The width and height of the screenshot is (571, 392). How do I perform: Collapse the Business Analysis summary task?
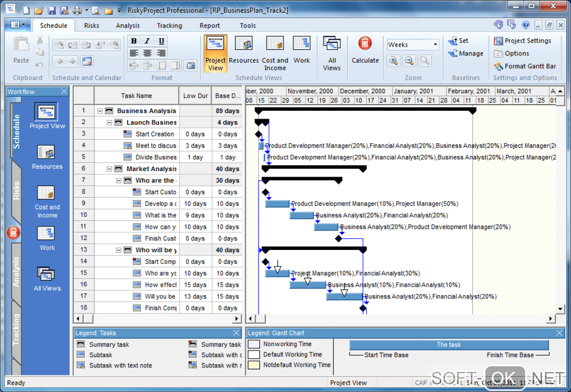pos(100,111)
